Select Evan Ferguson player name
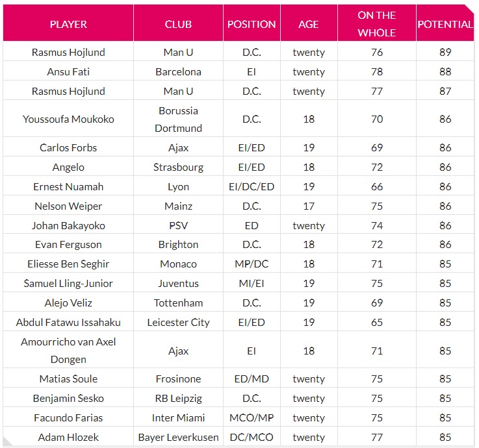The height and width of the screenshot is (448, 479). (x=68, y=244)
